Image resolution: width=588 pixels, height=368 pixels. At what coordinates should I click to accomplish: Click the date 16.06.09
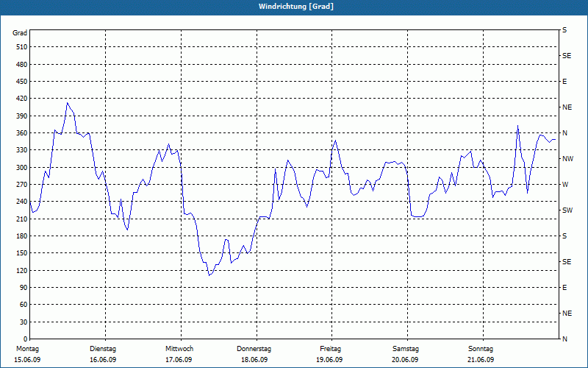coord(103,360)
